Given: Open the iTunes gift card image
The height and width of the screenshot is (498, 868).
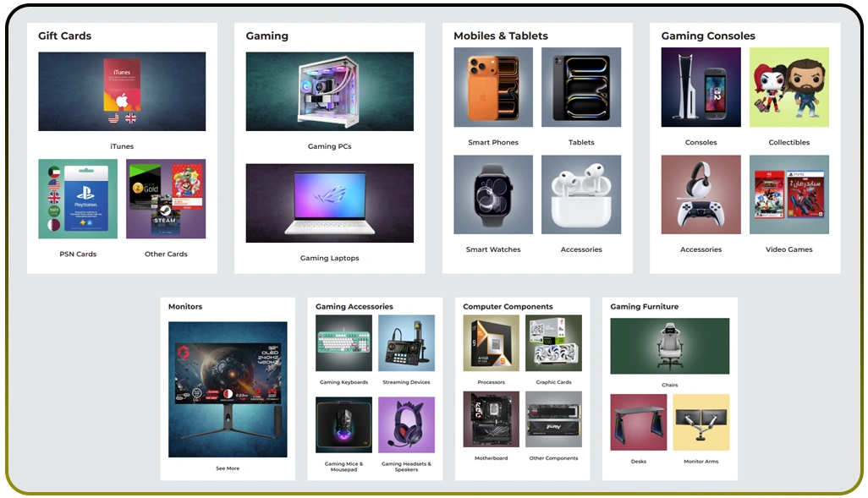Looking at the screenshot, I should 122,91.
